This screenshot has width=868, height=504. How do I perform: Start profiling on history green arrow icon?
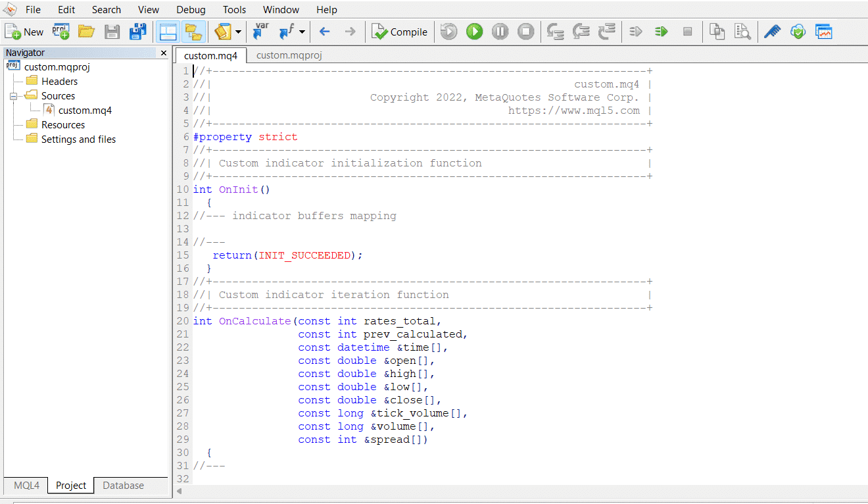coord(662,32)
